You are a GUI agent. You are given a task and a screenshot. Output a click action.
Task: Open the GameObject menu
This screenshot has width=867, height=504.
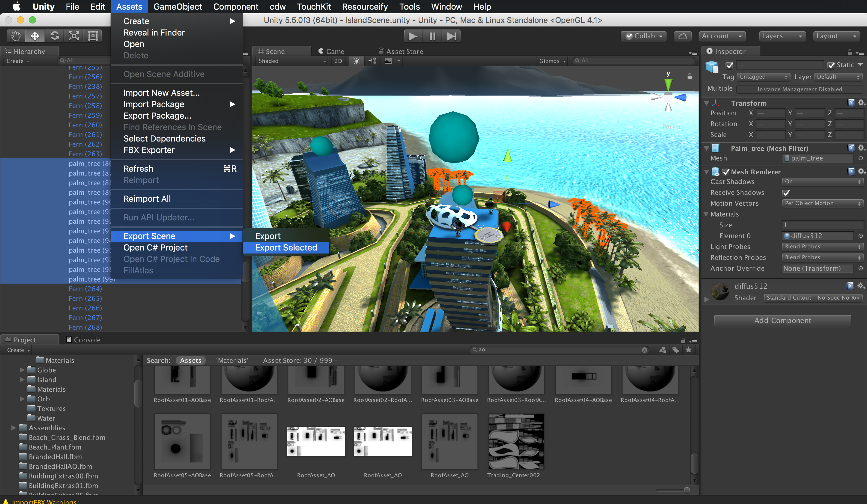pyautogui.click(x=178, y=7)
